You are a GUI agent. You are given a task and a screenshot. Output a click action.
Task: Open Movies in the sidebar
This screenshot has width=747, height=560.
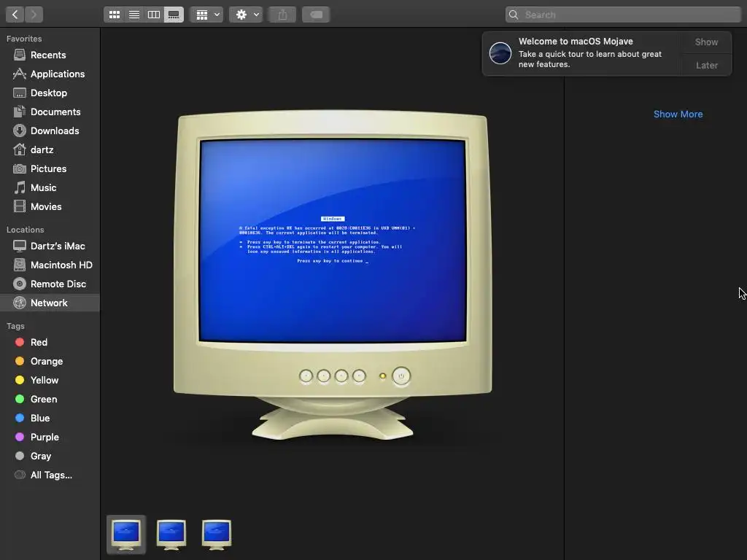(50, 206)
